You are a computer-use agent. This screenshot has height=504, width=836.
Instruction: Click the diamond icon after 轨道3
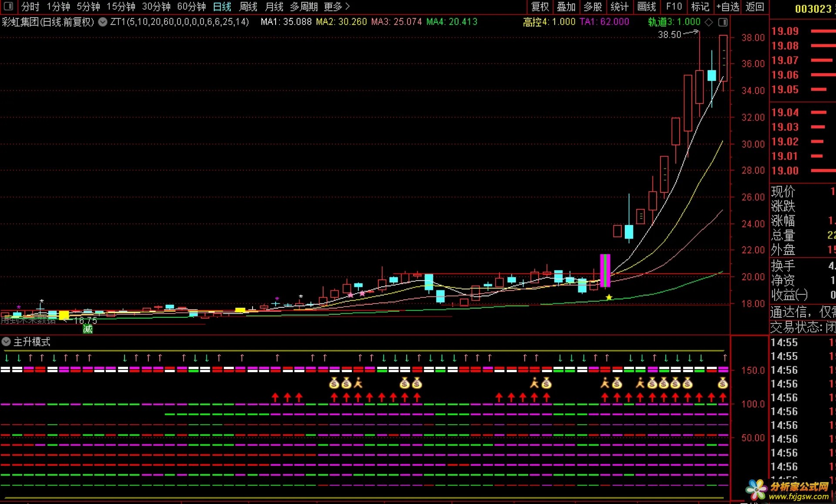709,22
